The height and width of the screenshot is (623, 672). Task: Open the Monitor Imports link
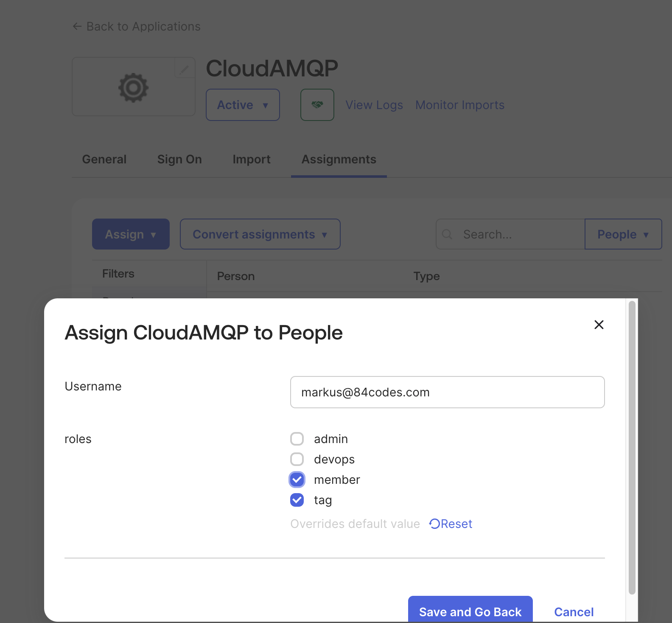tap(460, 105)
